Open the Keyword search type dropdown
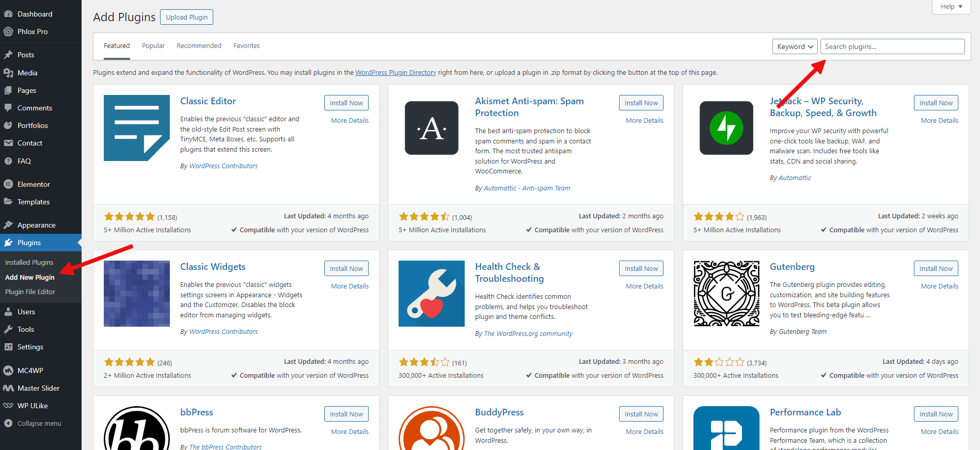Image resolution: width=980 pixels, height=450 pixels. click(x=795, y=46)
